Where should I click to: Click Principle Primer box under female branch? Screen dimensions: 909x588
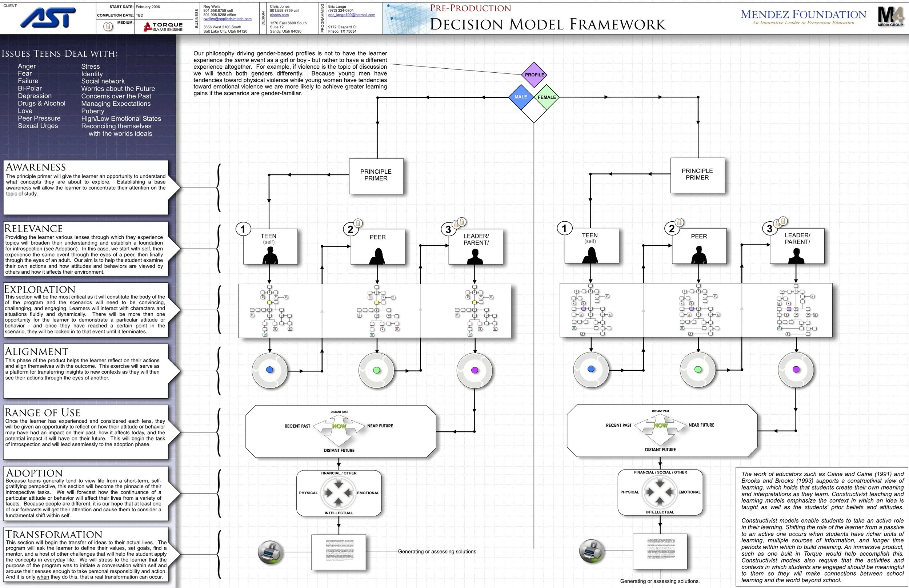[697, 175]
